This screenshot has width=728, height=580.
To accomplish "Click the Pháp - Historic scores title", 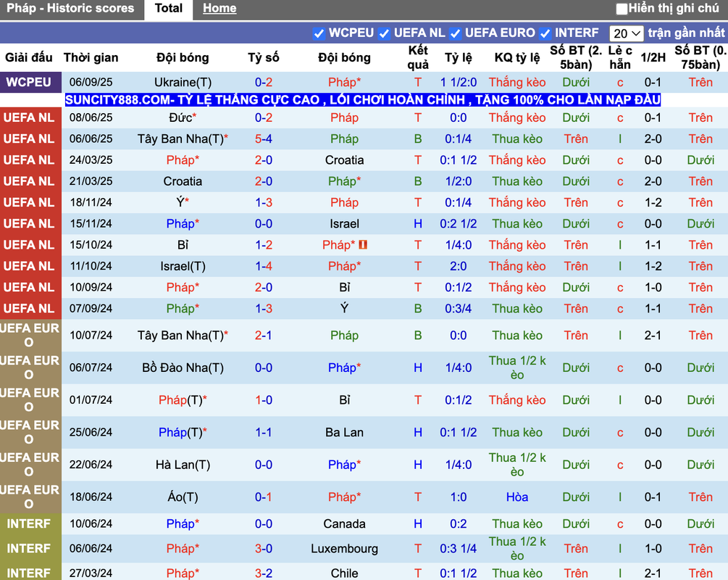I will click(70, 9).
